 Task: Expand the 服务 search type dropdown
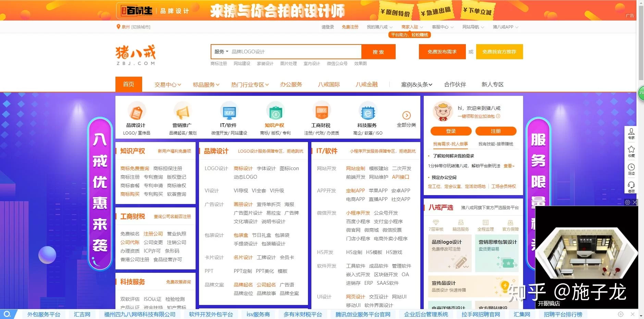point(221,52)
